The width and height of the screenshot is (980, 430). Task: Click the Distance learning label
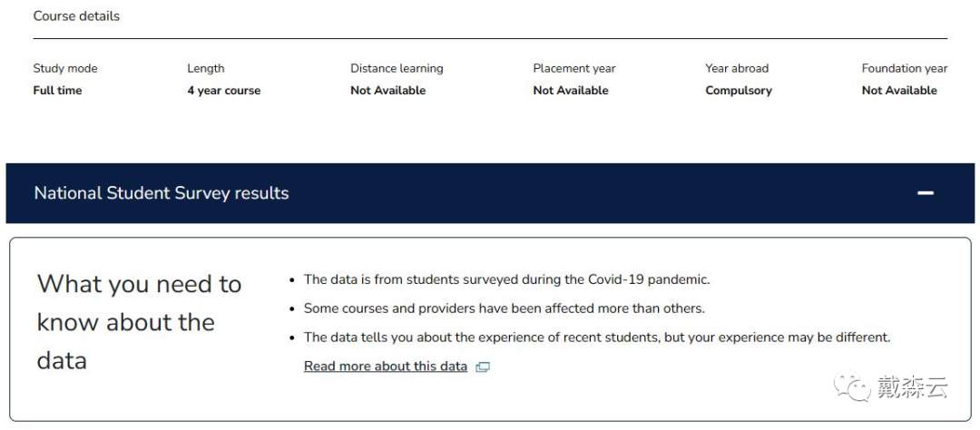click(x=397, y=68)
